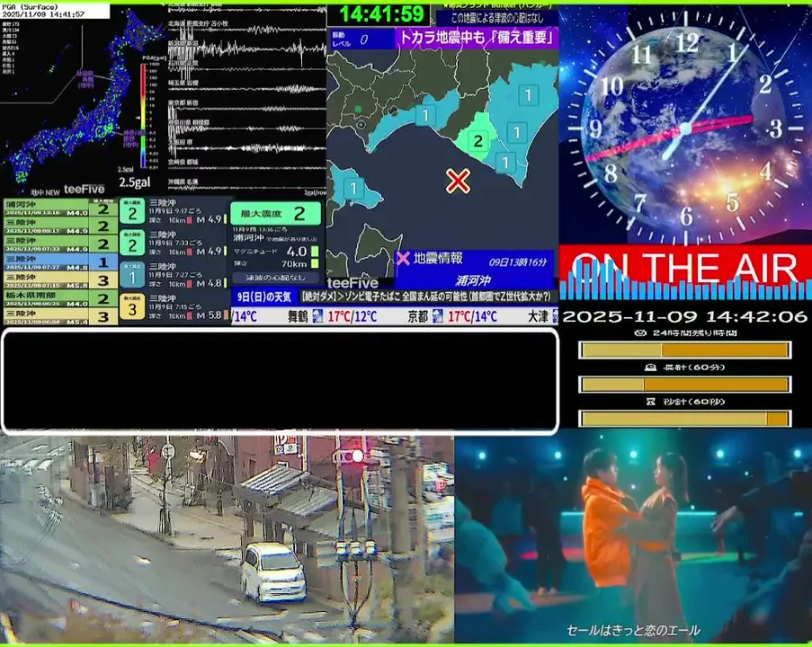Click the icon beside 長針(60分)
The image size is (812, 647).
coord(650,368)
